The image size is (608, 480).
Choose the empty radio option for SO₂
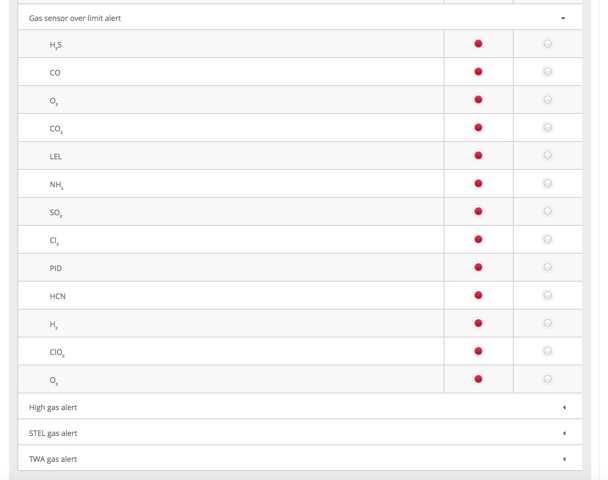click(547, 211)
